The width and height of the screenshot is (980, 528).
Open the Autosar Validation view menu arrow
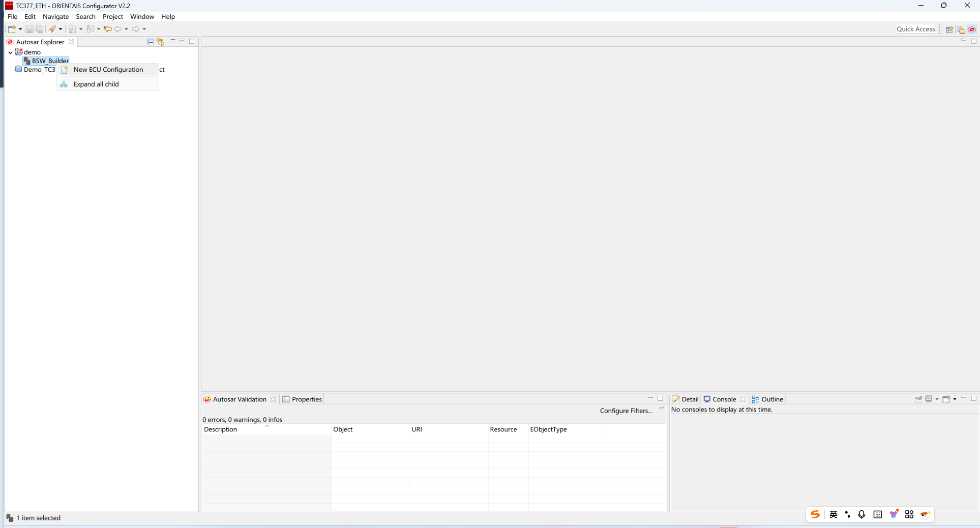click(662, 409)
